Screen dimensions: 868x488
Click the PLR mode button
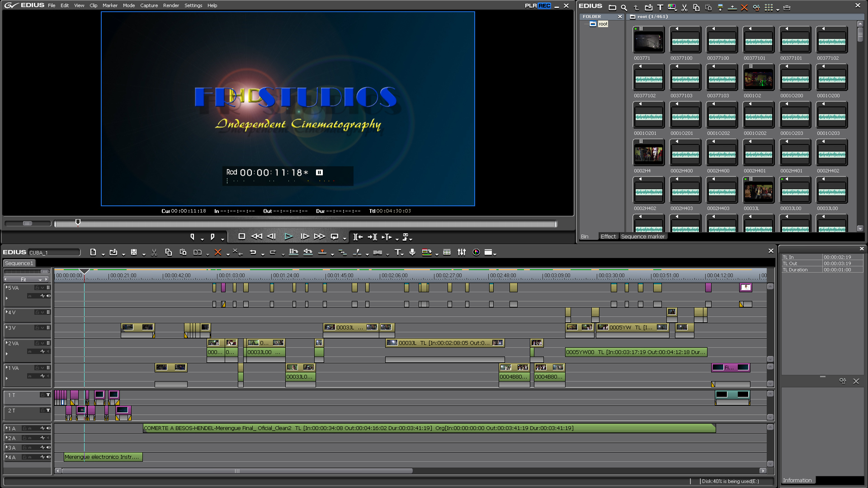click(x=531, y=5)
